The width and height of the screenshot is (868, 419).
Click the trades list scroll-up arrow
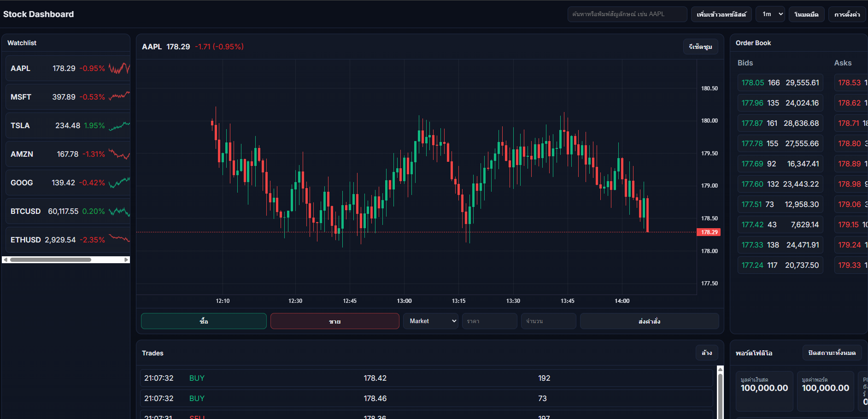[x=720, y=369]
